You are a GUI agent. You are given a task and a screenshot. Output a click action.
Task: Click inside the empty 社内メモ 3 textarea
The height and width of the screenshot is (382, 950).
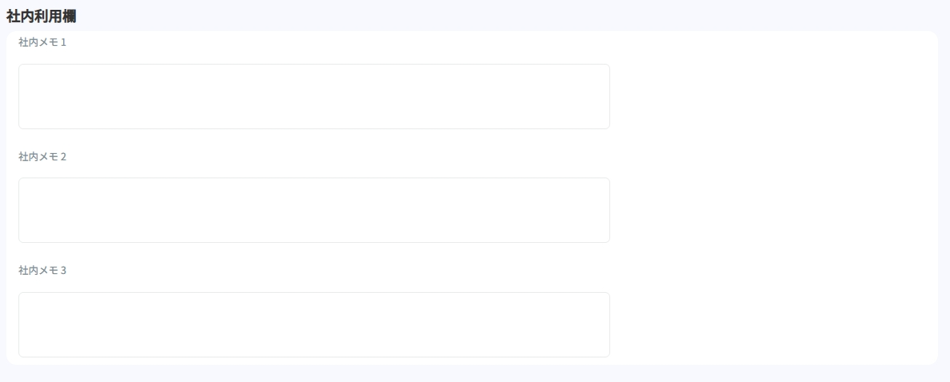click(x=314, y=325)
